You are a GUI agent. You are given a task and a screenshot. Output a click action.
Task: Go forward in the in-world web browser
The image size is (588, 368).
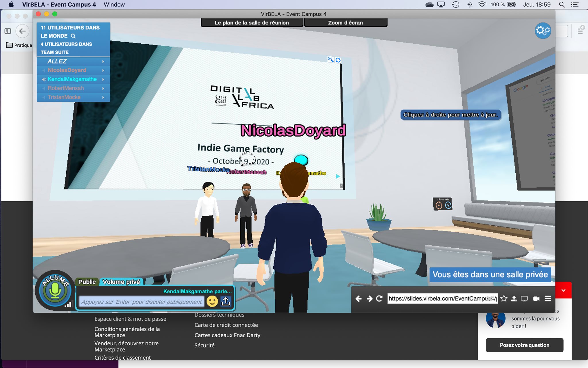coord(369,299)
